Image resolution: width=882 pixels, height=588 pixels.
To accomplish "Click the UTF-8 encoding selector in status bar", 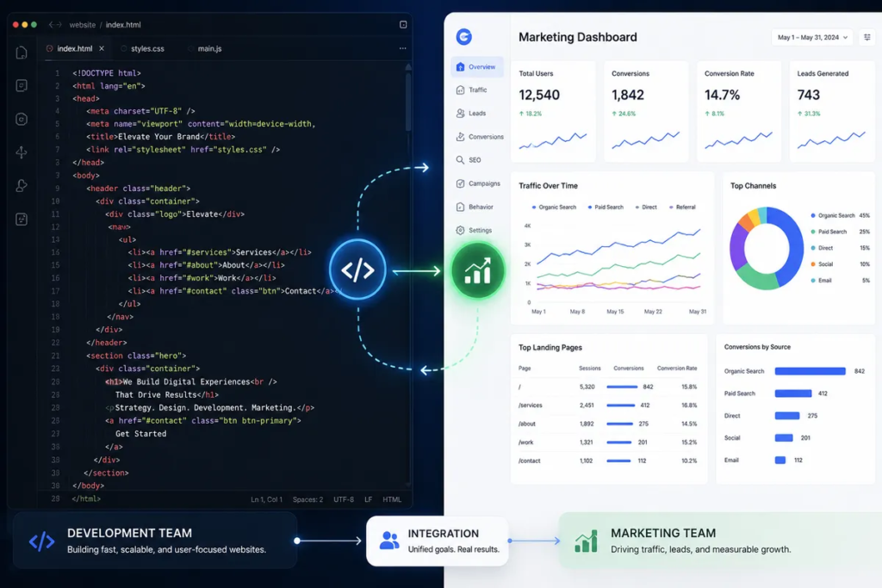I will pos(344,499).
